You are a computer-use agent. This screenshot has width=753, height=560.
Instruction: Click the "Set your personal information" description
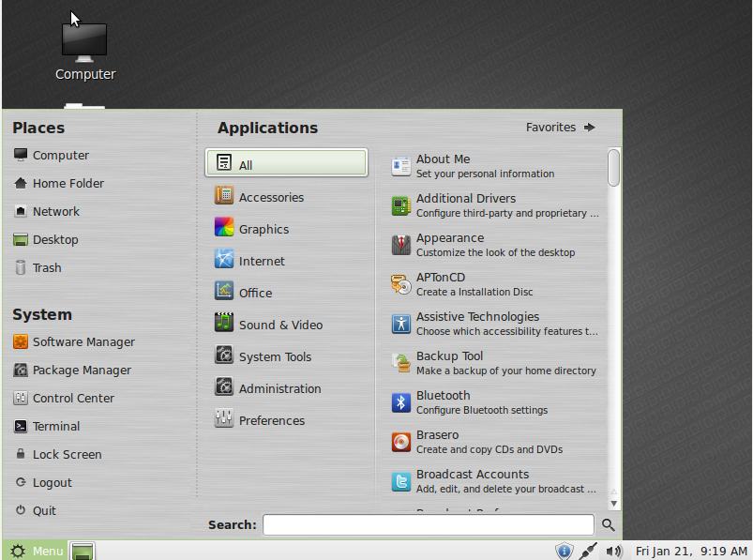point(485,174)
